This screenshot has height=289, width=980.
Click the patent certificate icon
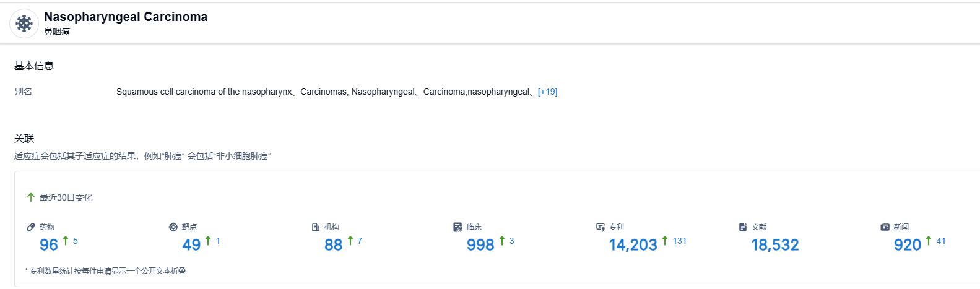click(601, 227)
